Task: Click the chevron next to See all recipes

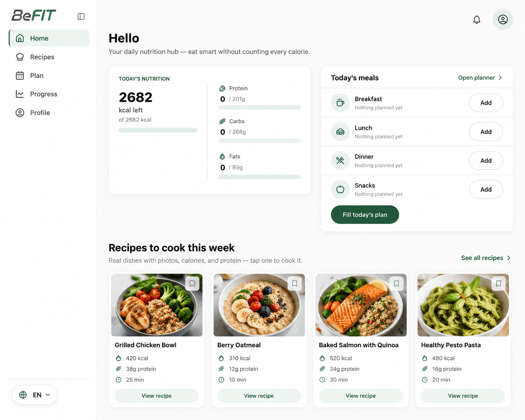Action: click(x=509, y=258)
